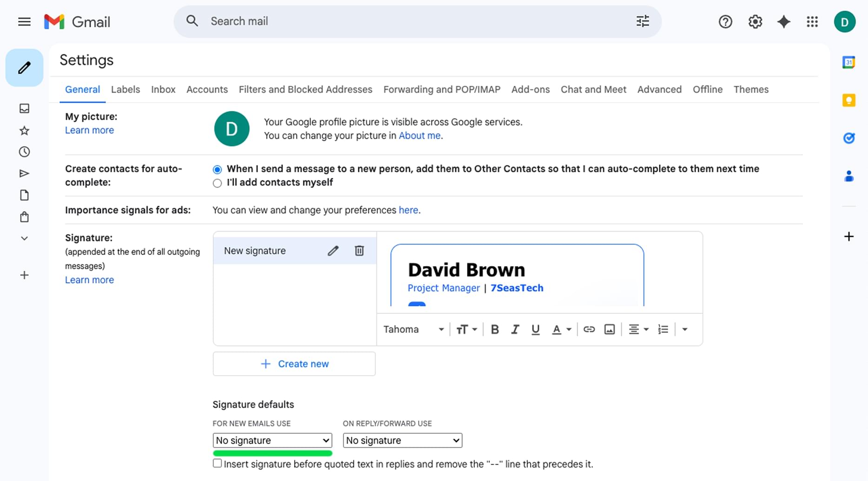Toggle bold in signature editor

click(495, 329)
